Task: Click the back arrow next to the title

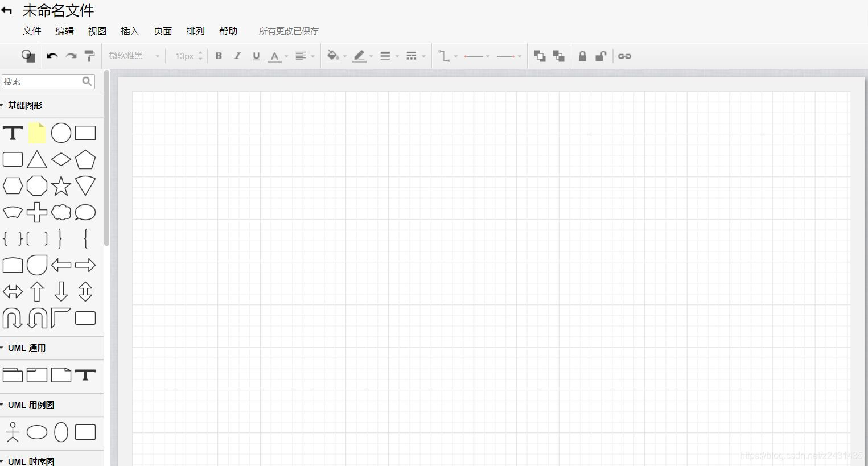Action: pyautogui.click(x=7, y=10)
